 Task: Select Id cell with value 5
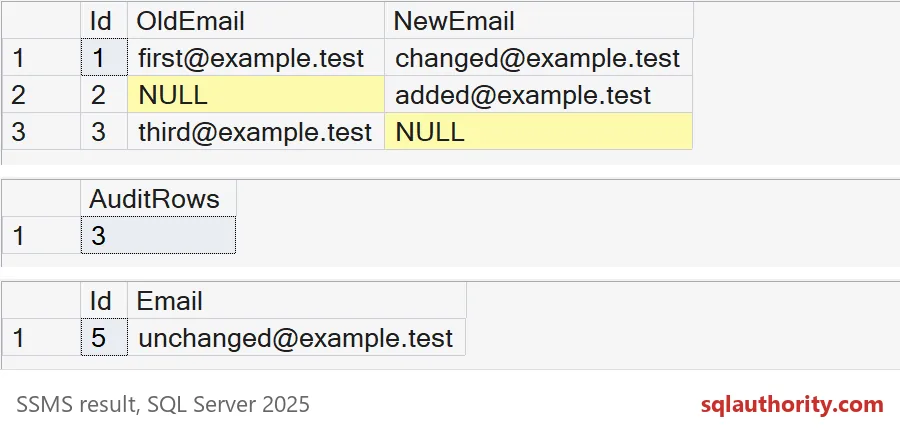click(x=104, y=338)
